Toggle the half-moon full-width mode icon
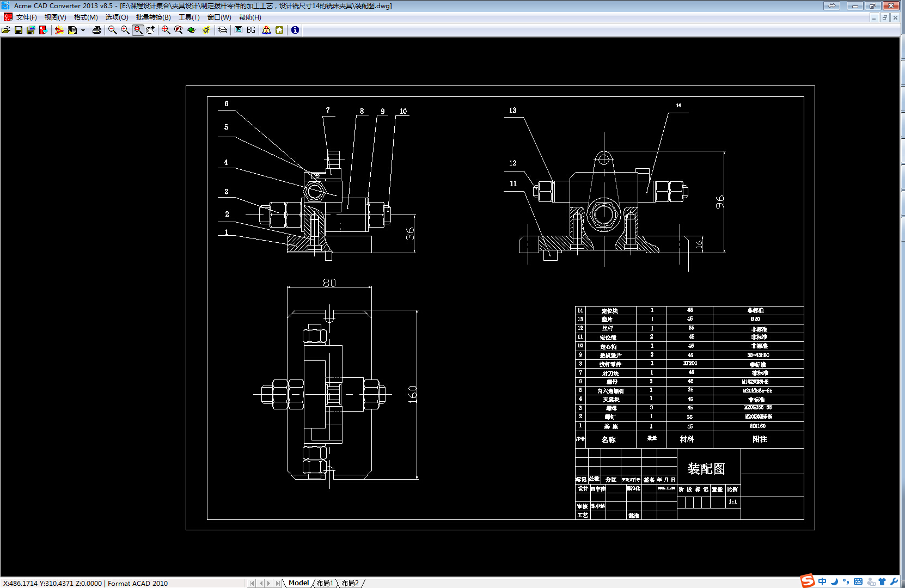Viewport: 905px width, 588px height. [x=834, y=581]
